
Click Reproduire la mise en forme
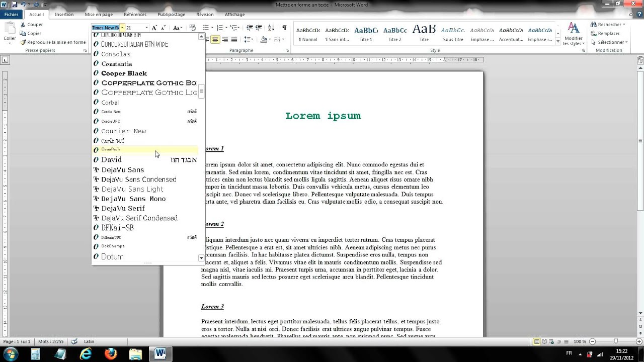tap(53, 42)
